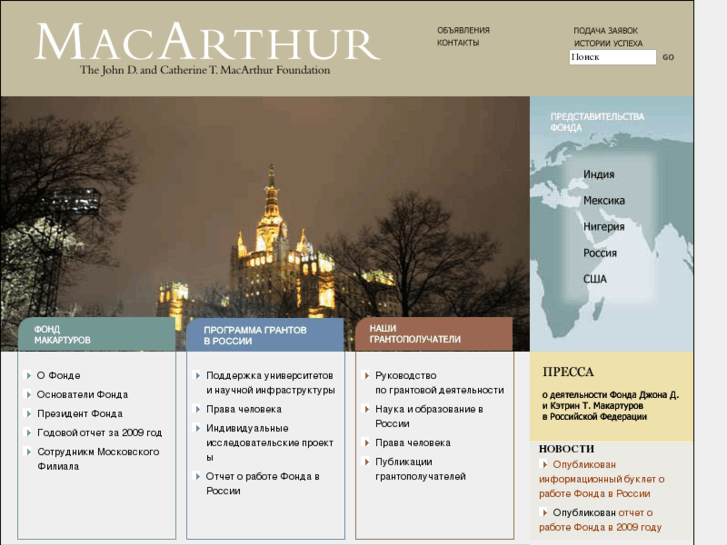727x545 pixels.
Task: Open the О Фонде link
Action: 58,375
